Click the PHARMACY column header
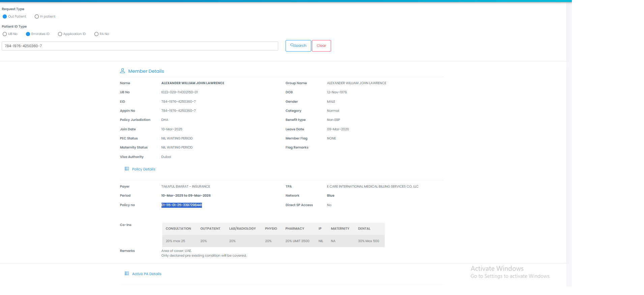The image size is (644, 295). (x=295, y=229)
